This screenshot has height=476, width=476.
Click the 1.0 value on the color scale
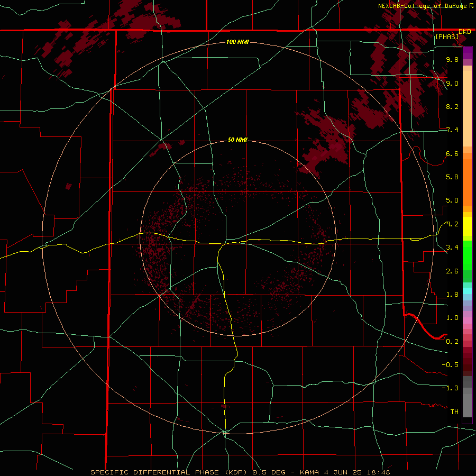(x=452, y=318)
